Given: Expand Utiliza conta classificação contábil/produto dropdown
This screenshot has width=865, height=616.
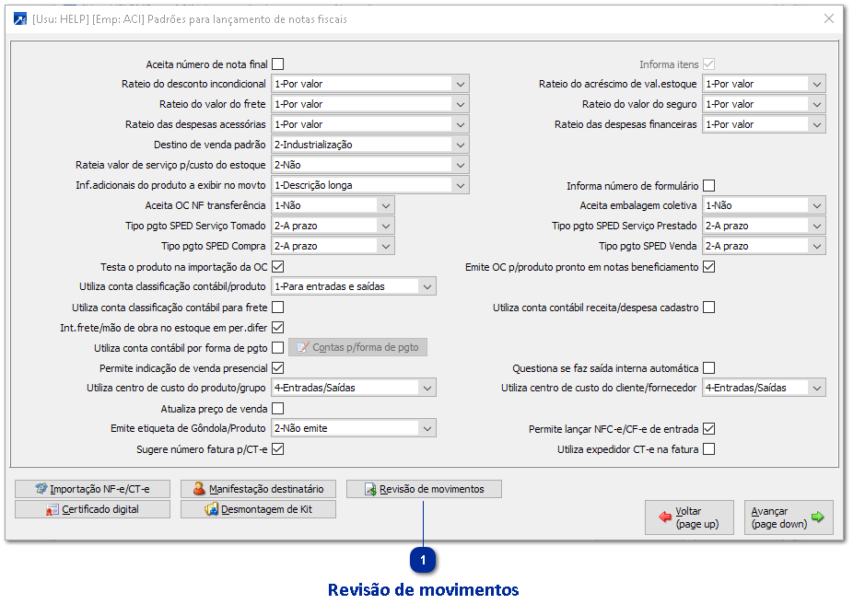Looking at the screenshot, I should pyautogui.click(x=354, y=286).
